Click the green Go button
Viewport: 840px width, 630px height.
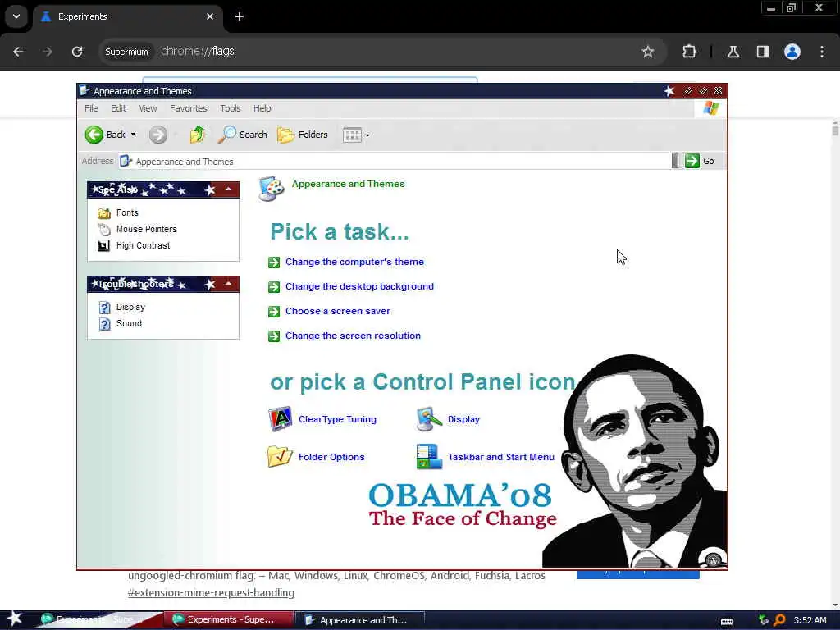click(x=700, y=161)
